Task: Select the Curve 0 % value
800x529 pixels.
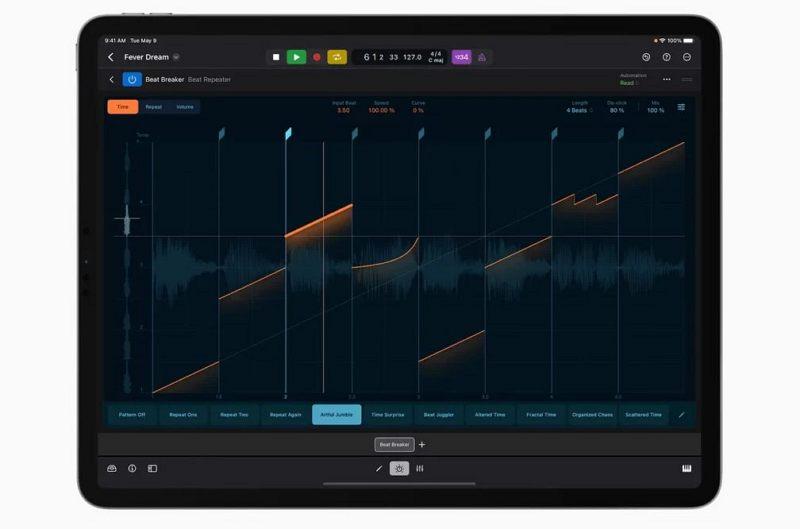Action: pyautogui.click(x=418, y=110)
